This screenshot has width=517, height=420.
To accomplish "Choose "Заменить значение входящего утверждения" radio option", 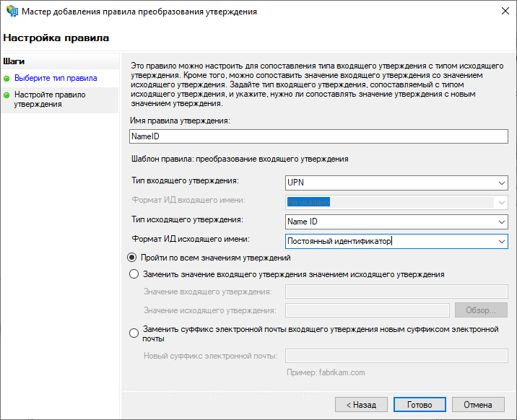I will tap(133, 274).
